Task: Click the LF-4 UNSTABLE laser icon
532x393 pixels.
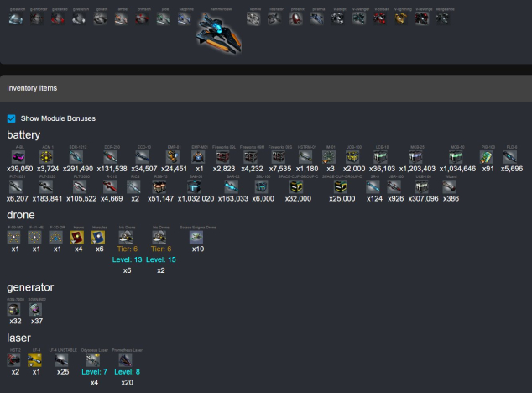Action: (61, 360)
